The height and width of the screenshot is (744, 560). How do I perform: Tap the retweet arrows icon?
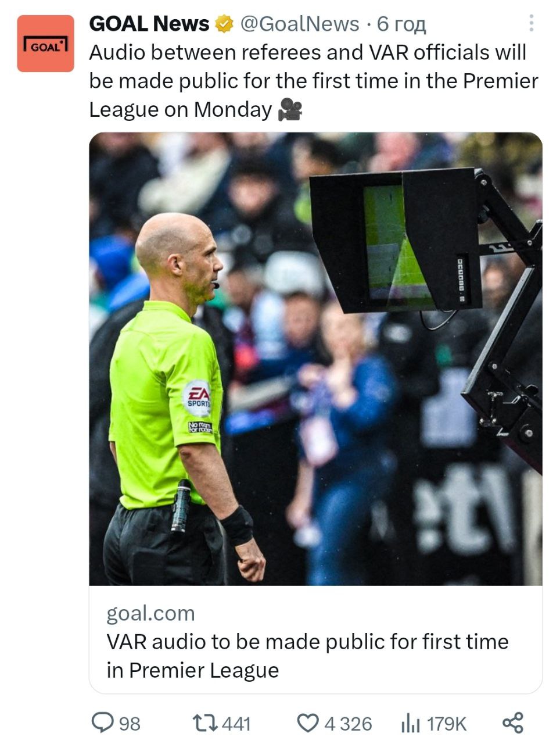point(205,723)
